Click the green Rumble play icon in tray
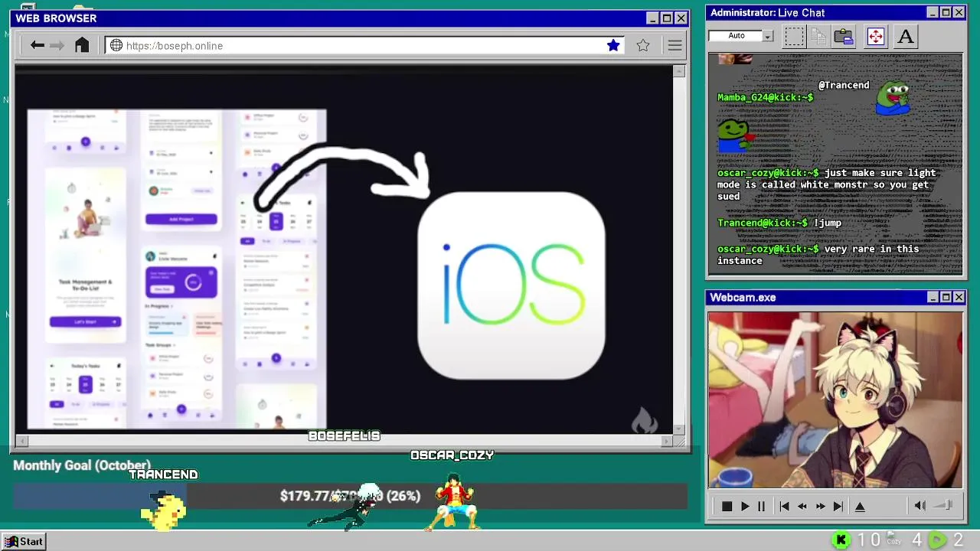 pos(937,540)
